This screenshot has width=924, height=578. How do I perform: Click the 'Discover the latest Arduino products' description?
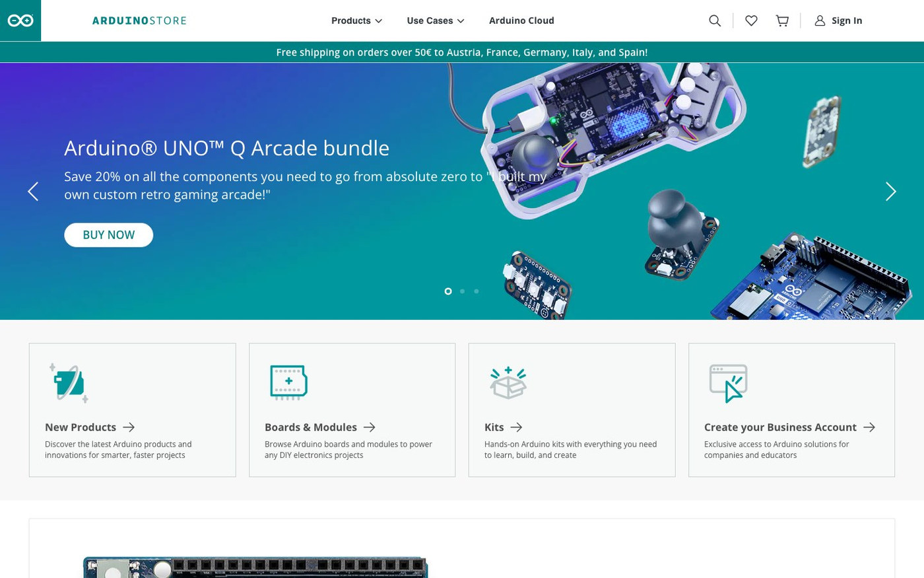tap(118, 450)
